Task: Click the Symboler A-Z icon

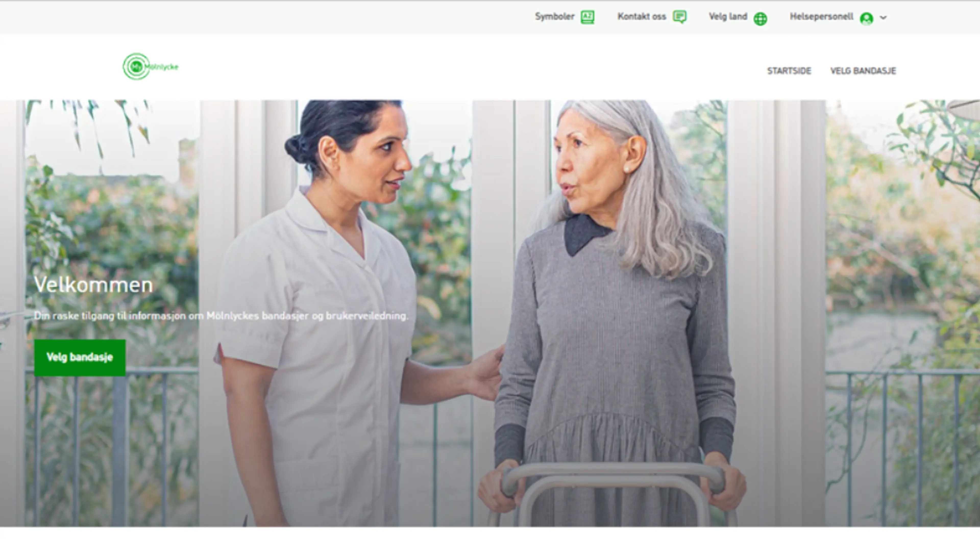Action: [x=587, y=17]
